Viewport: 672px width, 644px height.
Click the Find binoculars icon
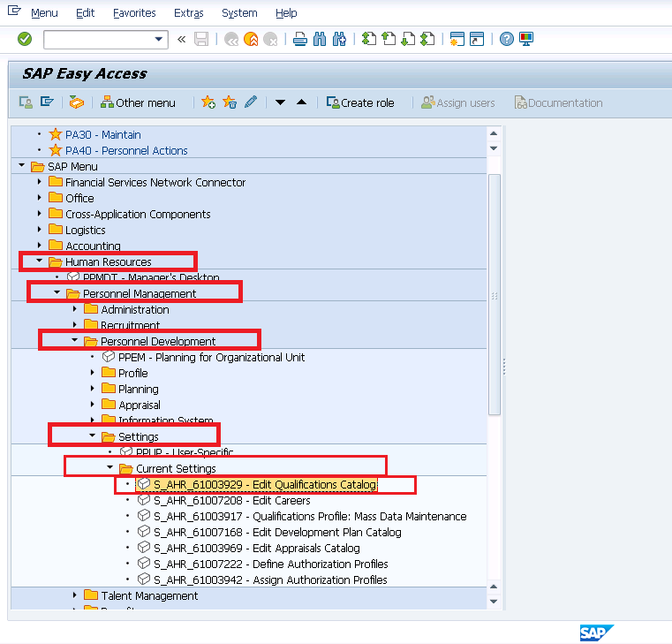coord(320,39)
